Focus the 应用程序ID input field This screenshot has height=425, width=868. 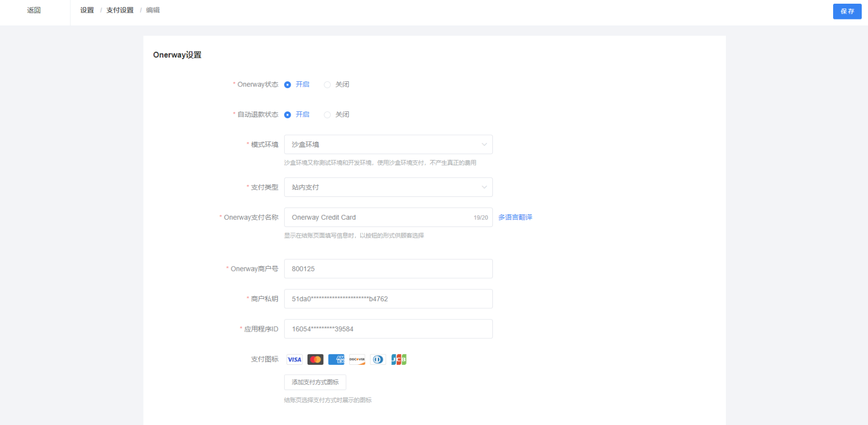tap(388, 329)
